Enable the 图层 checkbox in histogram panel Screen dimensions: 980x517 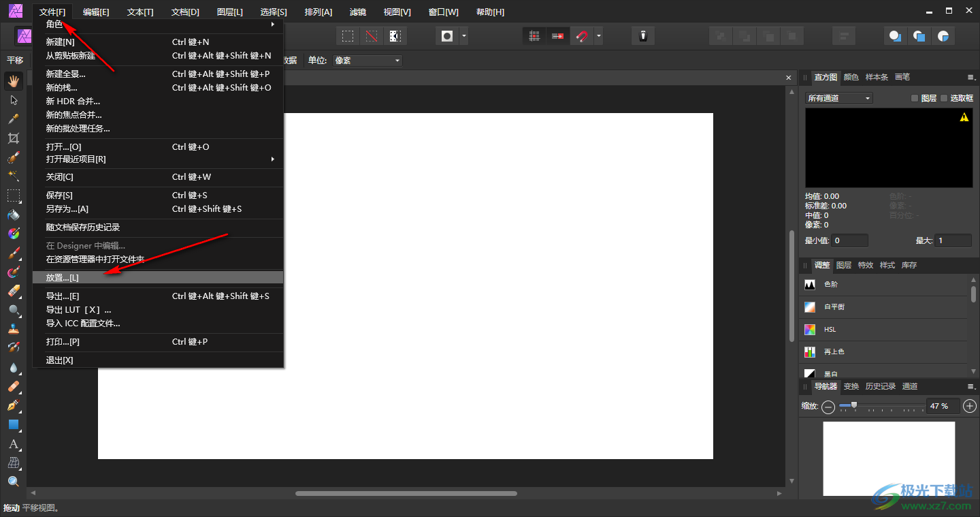[x=915, y=98]
